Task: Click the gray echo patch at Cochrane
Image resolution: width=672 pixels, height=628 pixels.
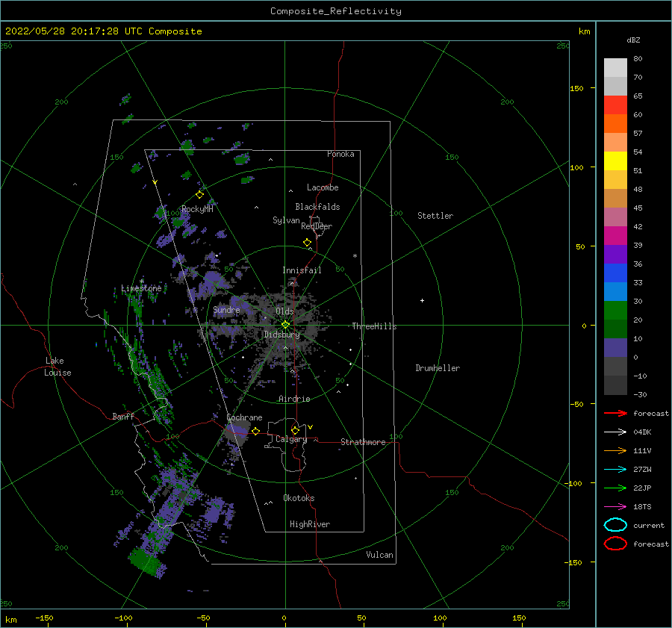Action: click(237, 432)
